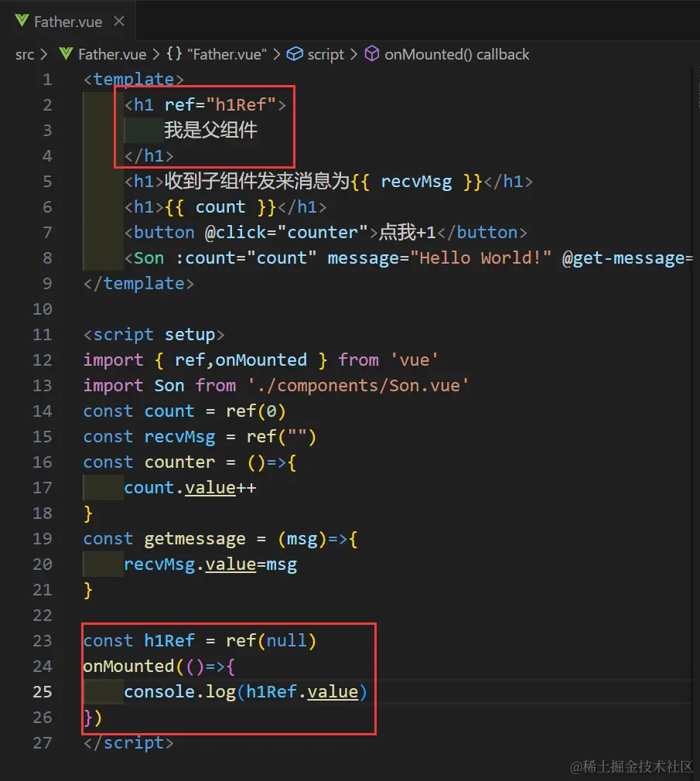The width and height of the screenshot is (700, 781).
Task: Click console.log(h1Ref.value) statement
Action: 246,692
